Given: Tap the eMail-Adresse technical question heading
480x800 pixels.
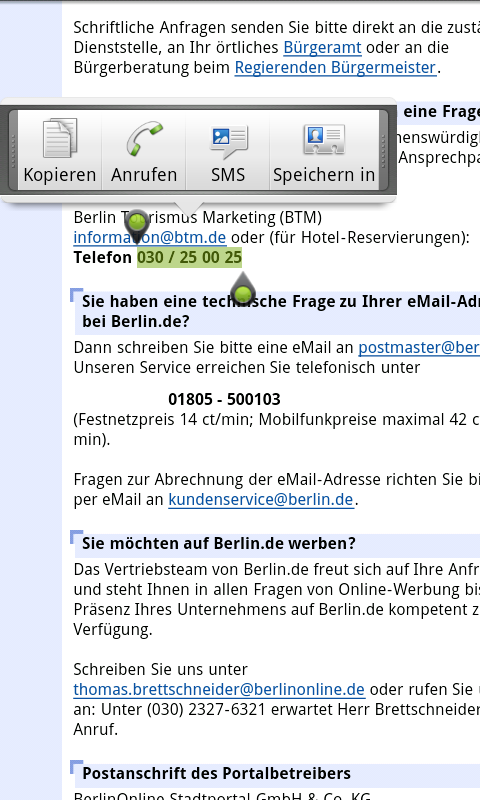Looking at the screenshot, I should [x=281, y=311].
